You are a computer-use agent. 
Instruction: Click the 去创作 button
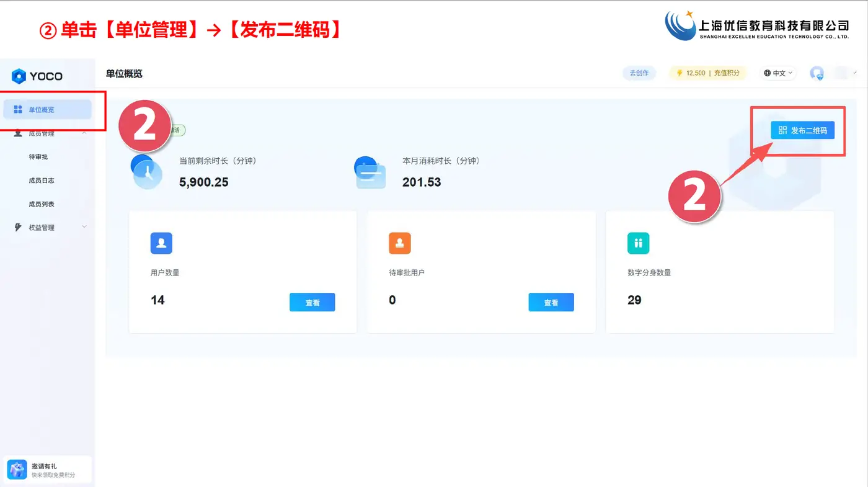(x=639, y=73)
